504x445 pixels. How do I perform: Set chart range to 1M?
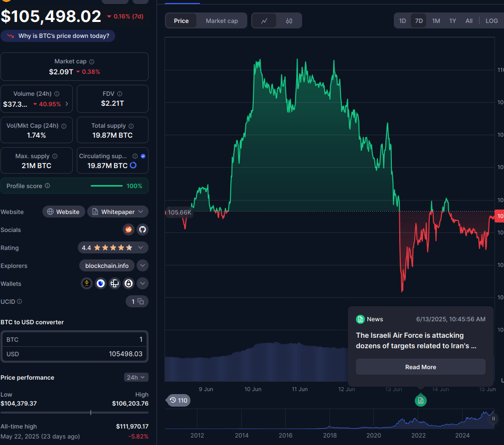(436, 21)
